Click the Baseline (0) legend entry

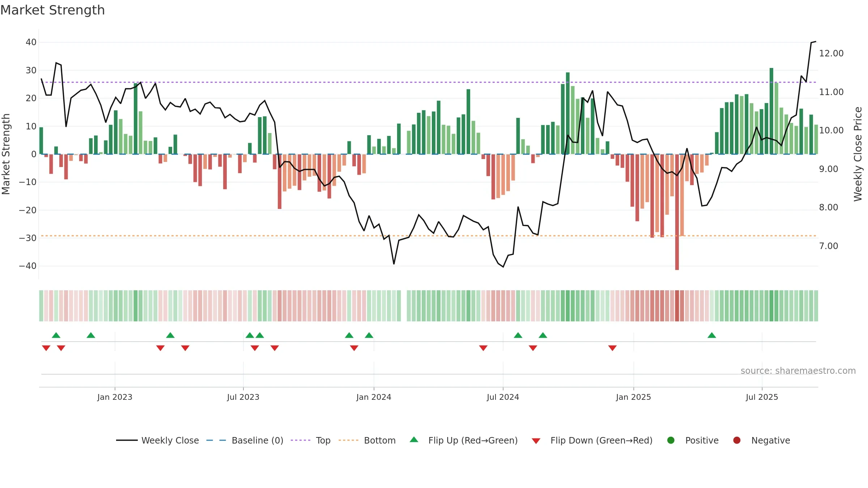coord(245,440)
